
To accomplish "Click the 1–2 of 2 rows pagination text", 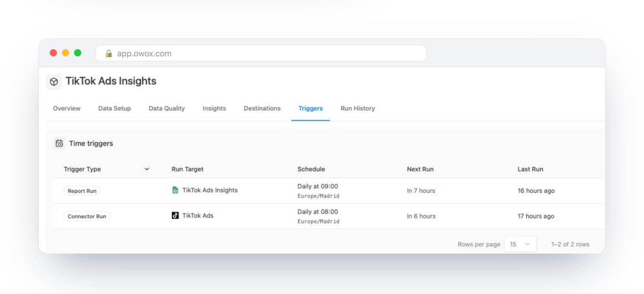I will tap(570, 244).
